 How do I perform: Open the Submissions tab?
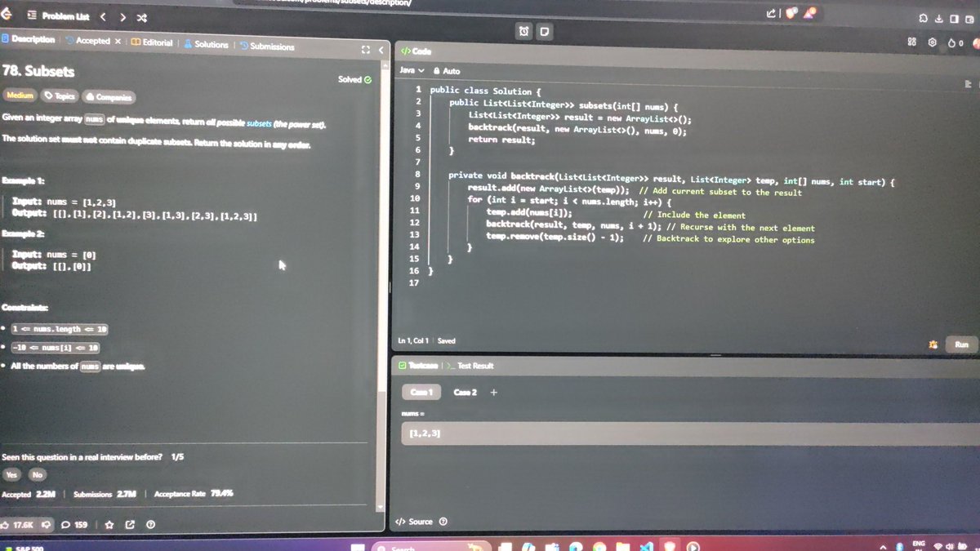click(x=267, y=47)
